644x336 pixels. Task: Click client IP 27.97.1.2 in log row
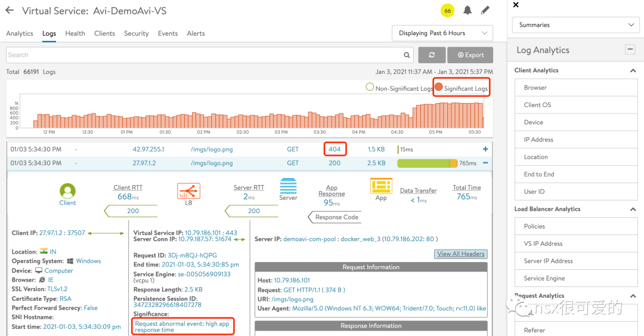click(x=144, y=163)
